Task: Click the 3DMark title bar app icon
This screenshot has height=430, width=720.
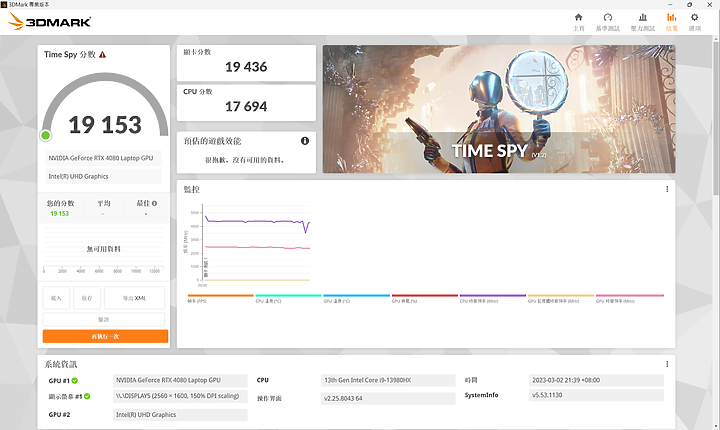Action: 4,4
